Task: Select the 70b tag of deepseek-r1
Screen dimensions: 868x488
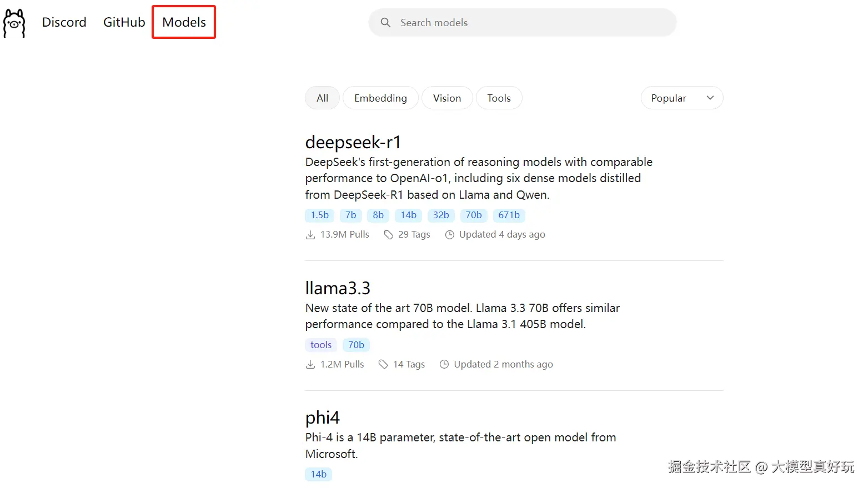Action: (x=474, y=215)
